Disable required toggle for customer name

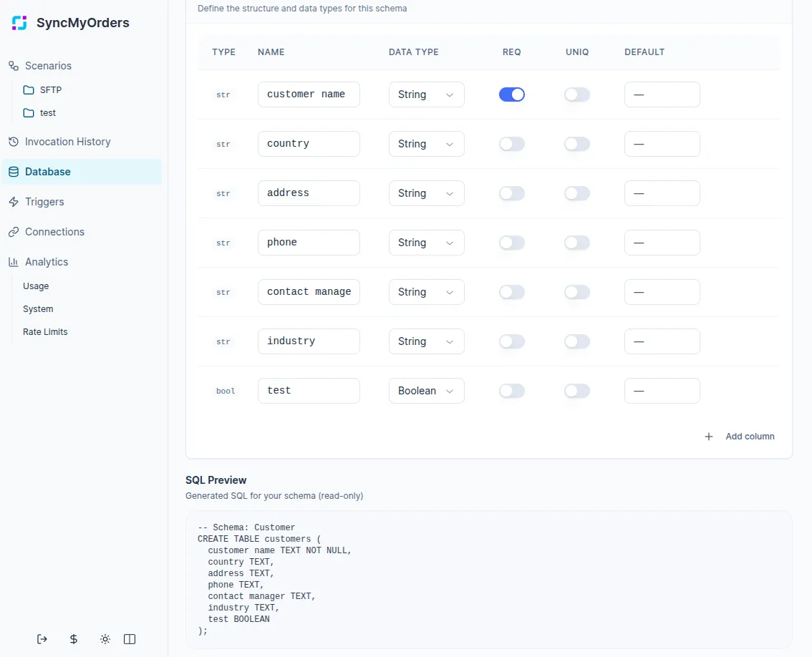(512, 94)
